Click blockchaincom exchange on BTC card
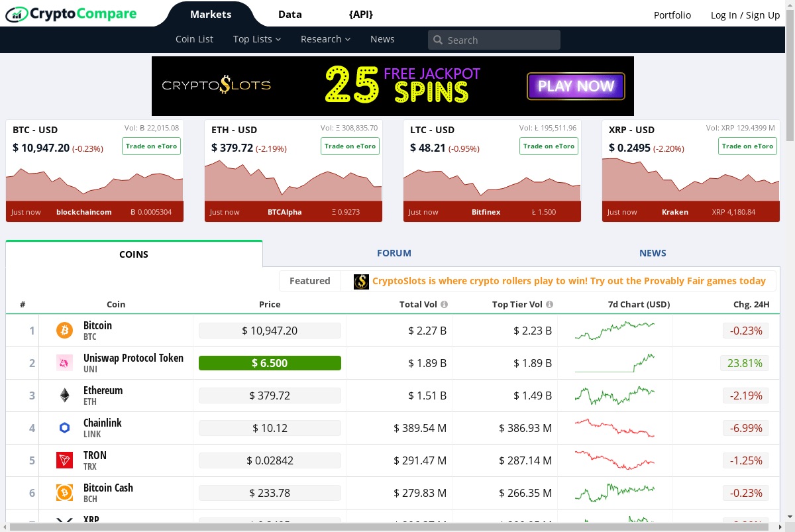 [x=84, y=212]
